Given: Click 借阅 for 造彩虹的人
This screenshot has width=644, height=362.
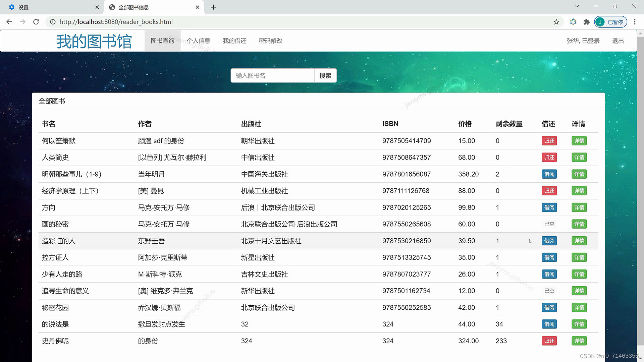Looking at the screenshot, I should 549,241.
